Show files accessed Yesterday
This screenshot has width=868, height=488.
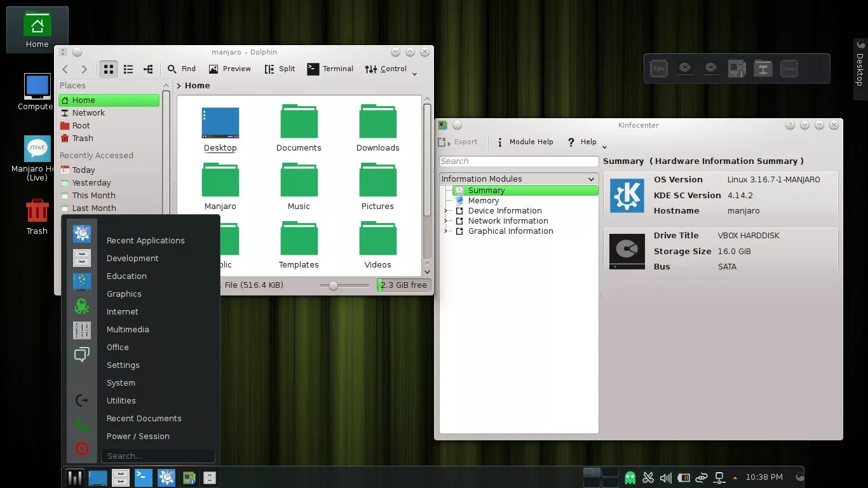click(x=109, y=183)
